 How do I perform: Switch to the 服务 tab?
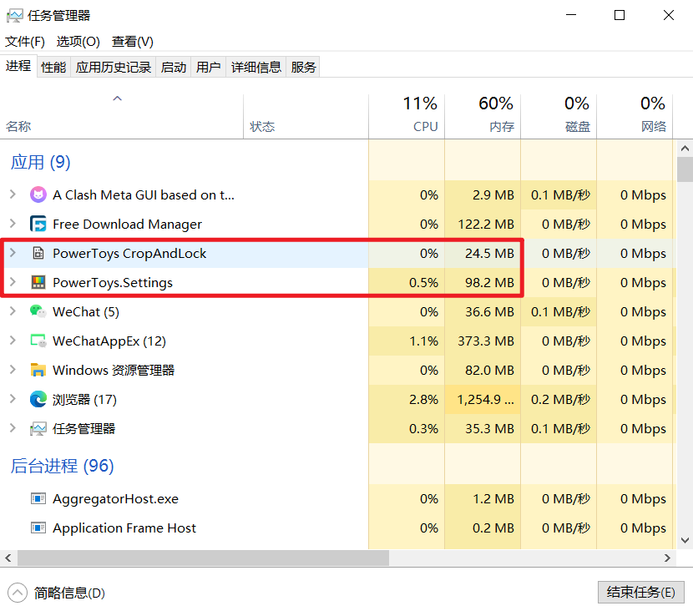[303, 67]
